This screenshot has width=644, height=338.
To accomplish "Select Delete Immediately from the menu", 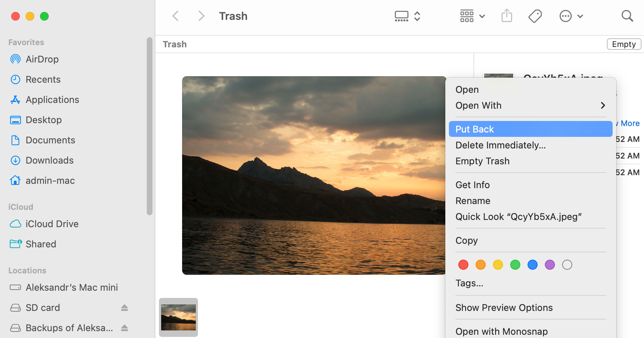I will [500, 145].
